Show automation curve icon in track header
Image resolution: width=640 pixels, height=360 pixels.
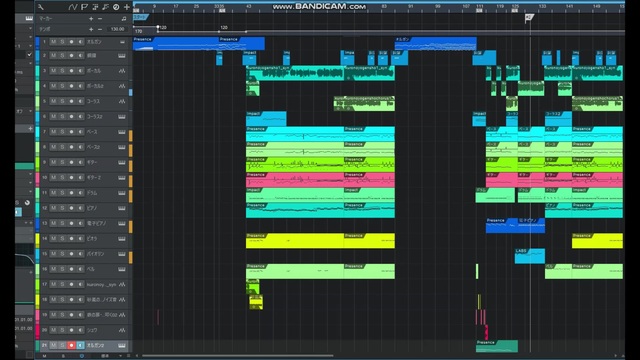click(x=73, y=7)
